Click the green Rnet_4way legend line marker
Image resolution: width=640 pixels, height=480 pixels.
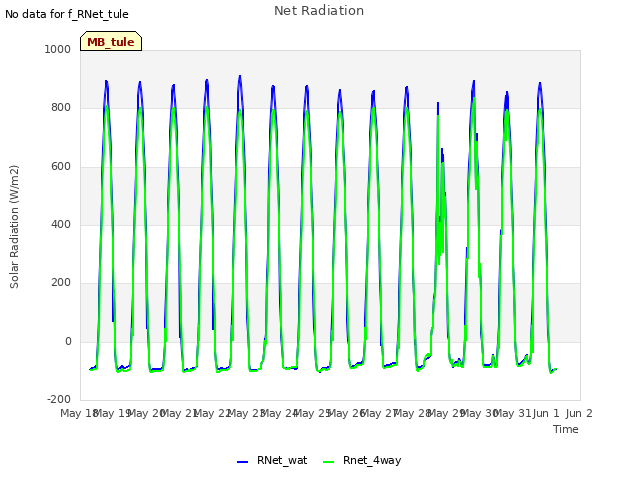(x=328, y=462)
